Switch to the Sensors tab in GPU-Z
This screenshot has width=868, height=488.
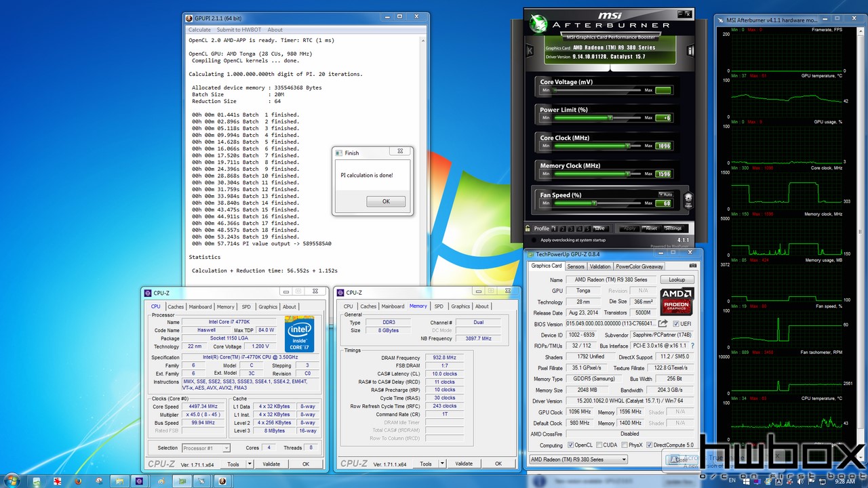tap(576, 266)
